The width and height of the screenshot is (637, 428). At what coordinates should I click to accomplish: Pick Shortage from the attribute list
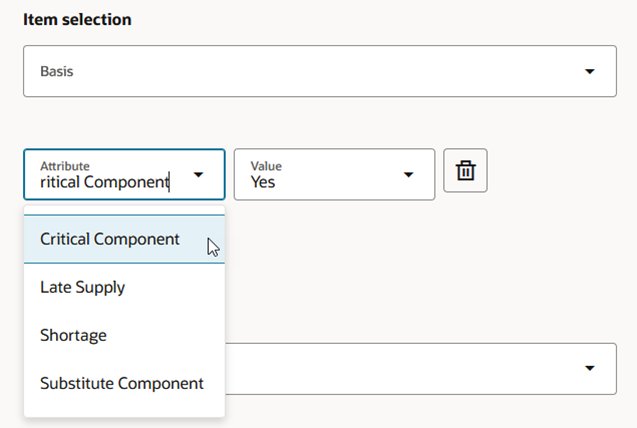point(73,335)
